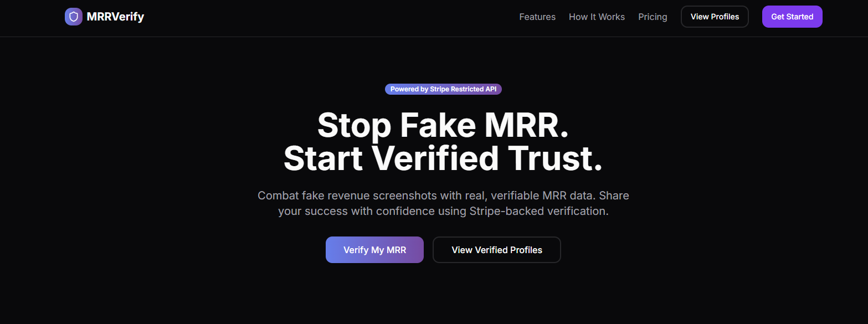Select the MRRVerify brand name in header
The width and height of the screenshot is (868, 324).
click(115, 17)
